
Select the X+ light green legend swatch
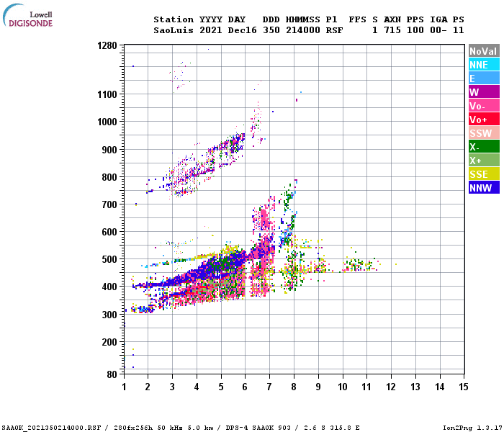point(484,161)
